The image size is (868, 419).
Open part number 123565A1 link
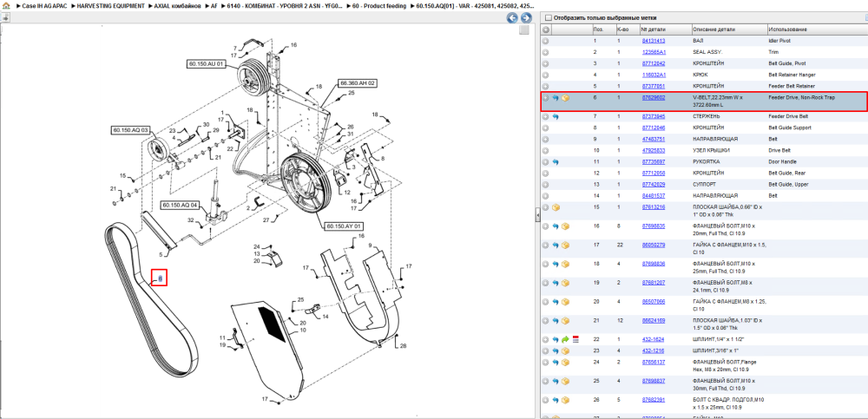click(654, 52)
